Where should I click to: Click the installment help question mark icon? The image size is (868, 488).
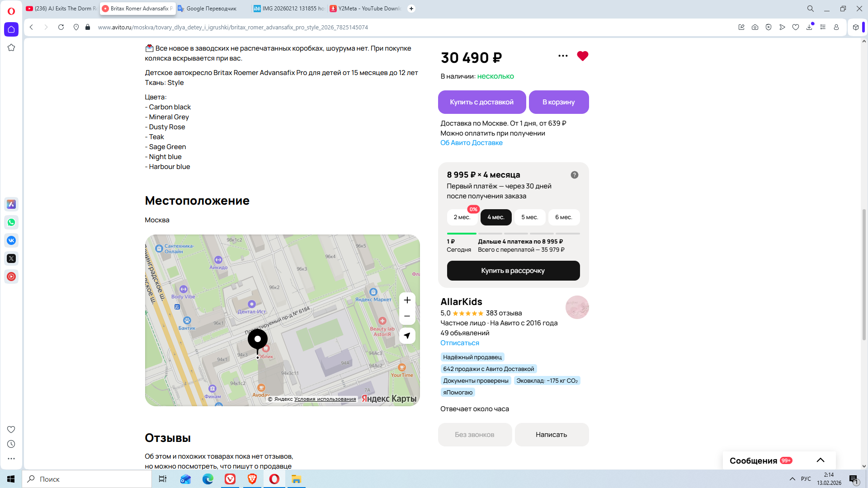tap(574, 175)
